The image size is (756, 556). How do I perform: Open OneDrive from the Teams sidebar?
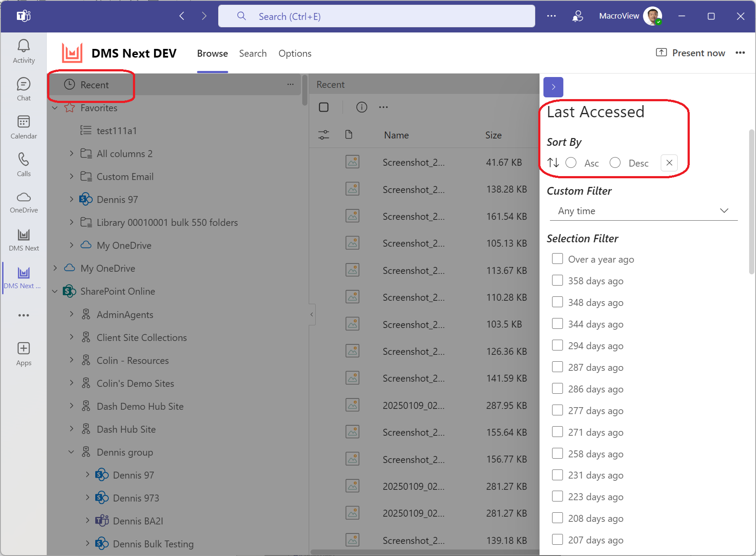[x=24, y=202]
